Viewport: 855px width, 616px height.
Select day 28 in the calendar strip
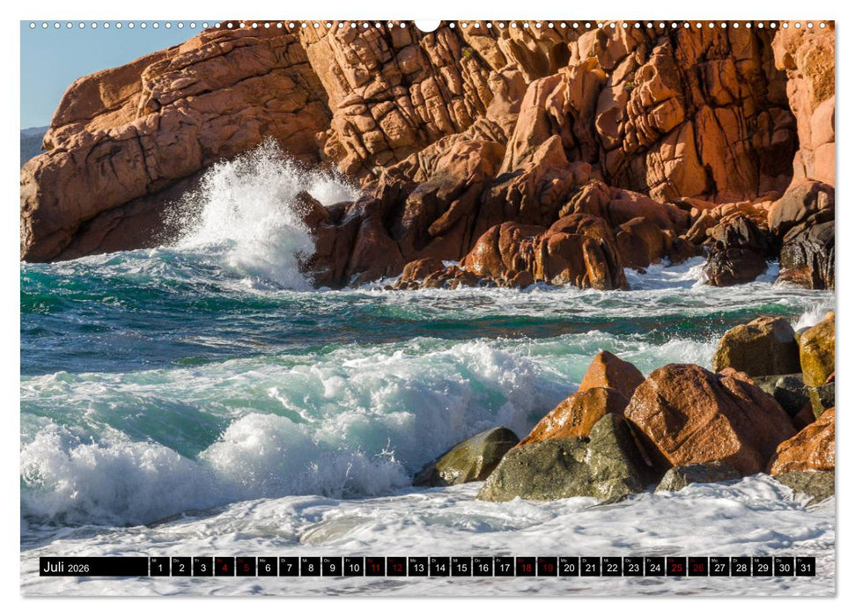tap(741, 567)
